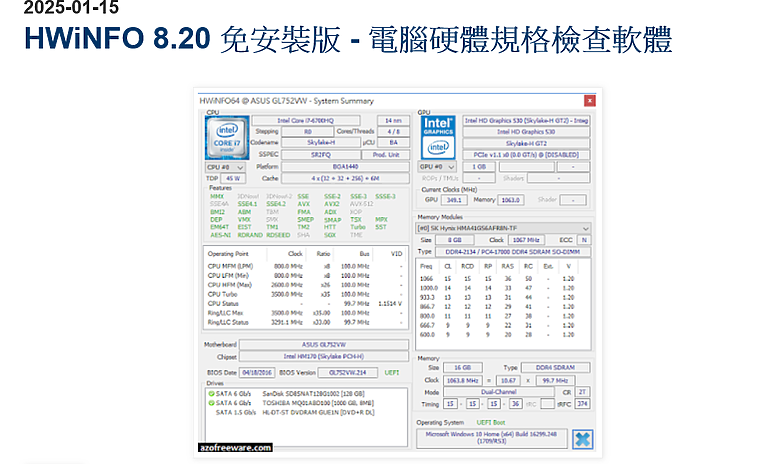Select the CPU HFM (Max) row
The width and height of the screenshot is (780, 464).
(x=305, y=285)
